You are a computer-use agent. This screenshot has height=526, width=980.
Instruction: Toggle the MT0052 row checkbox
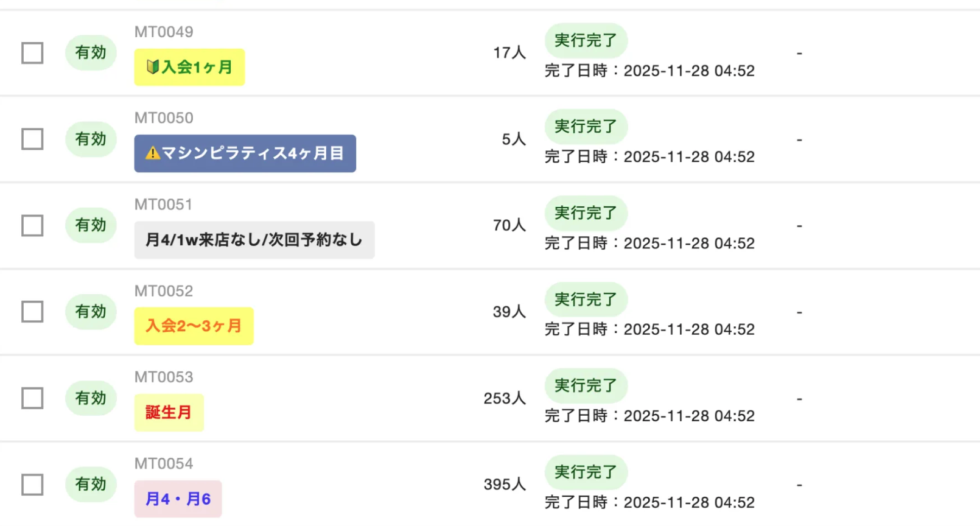pyautogui.click(x=32, y=312)
